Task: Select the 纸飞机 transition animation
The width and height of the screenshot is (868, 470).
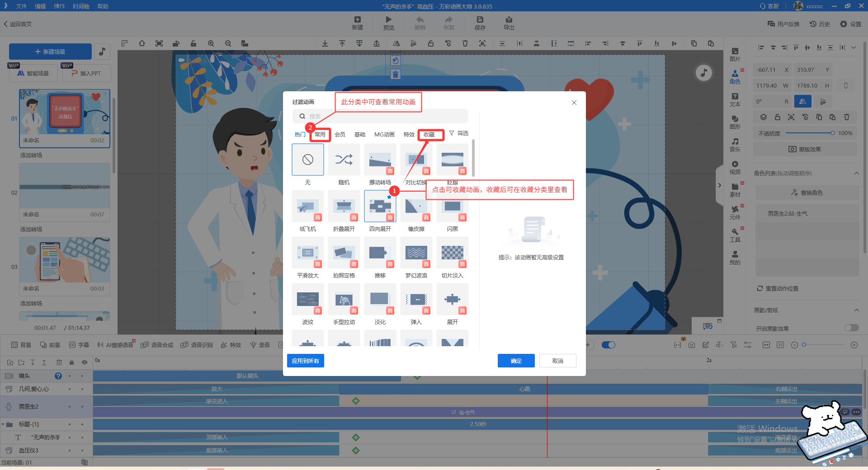Action: 307,207
